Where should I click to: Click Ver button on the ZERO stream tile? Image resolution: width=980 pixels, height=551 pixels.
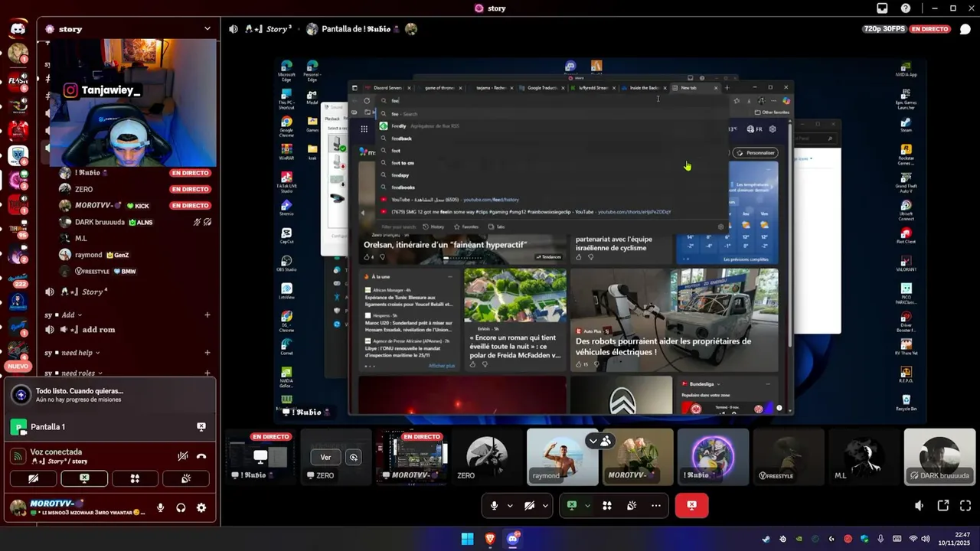[x=325, y=457]
